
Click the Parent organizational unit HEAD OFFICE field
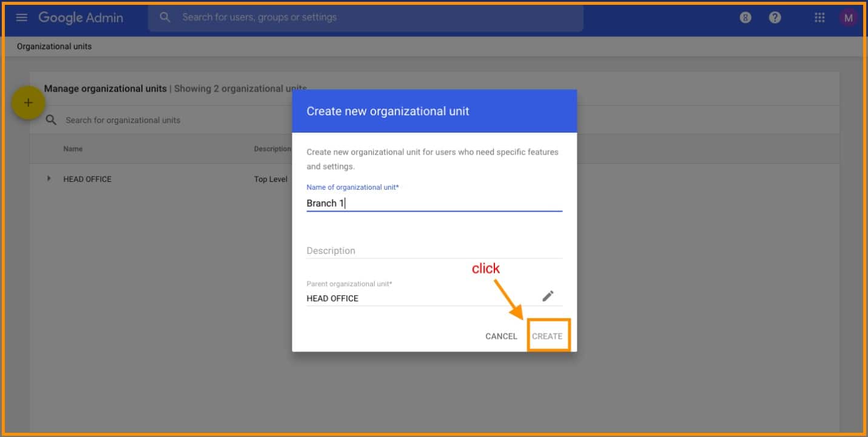(x=419, y=298)
